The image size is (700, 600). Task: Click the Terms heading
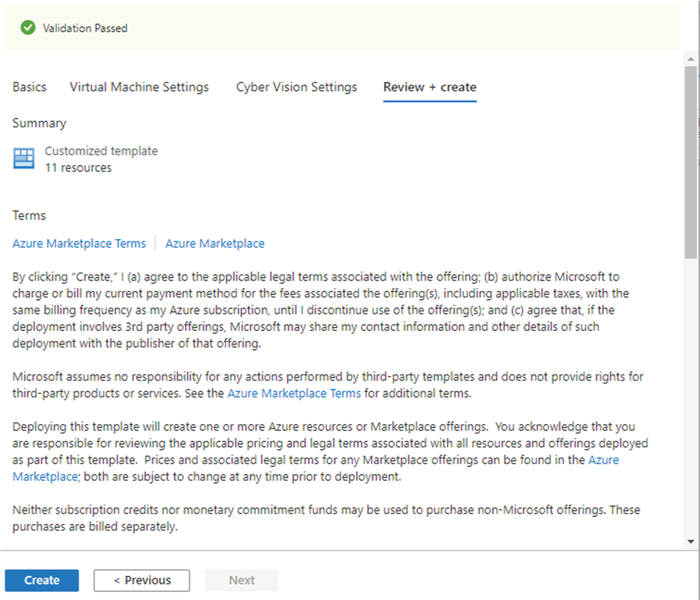(x=29, y=216)
